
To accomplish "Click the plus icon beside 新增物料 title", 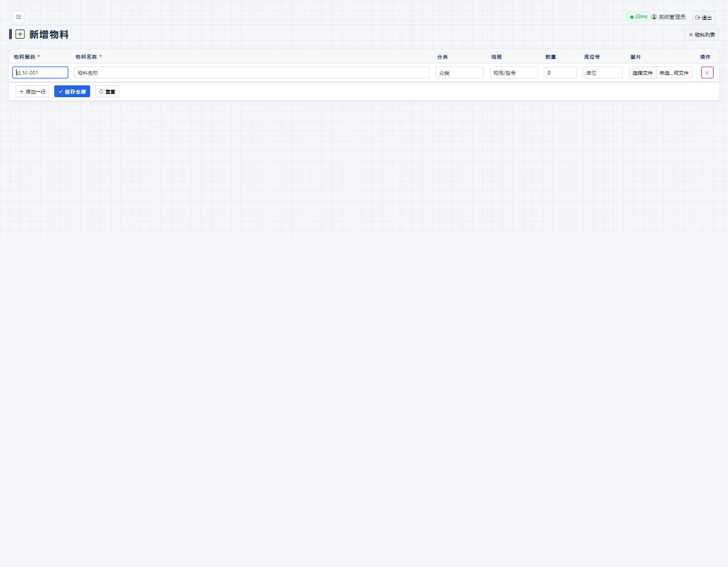I will tap(20, 34).
